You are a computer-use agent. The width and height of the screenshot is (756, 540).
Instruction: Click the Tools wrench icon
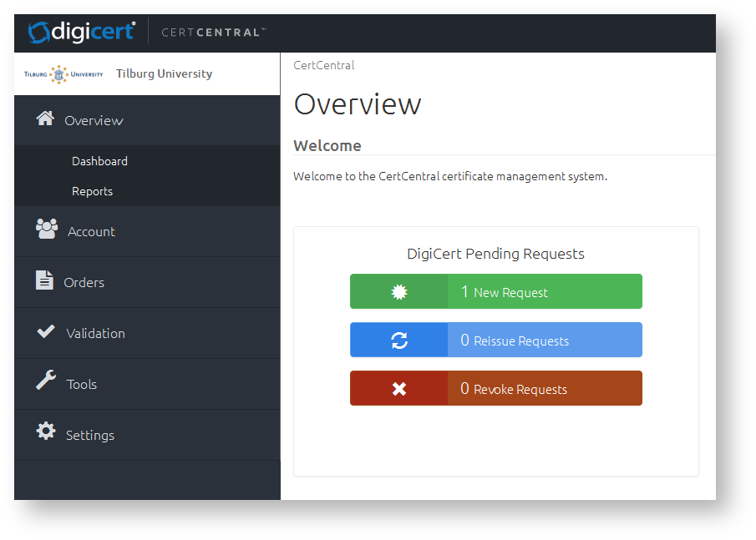[x=46, y=380]
